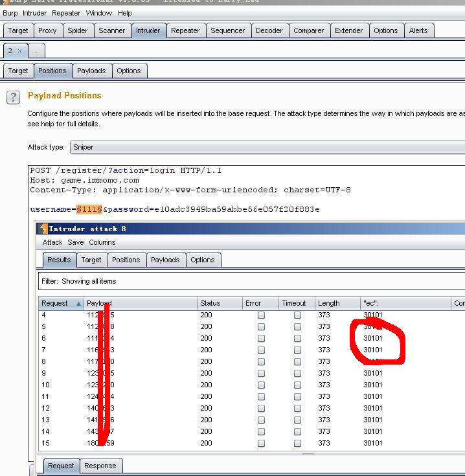Image resolution: width=465 pixels, height=476 pixels.
Task: Click the results pane splitter handle
Action: [308, 454]
